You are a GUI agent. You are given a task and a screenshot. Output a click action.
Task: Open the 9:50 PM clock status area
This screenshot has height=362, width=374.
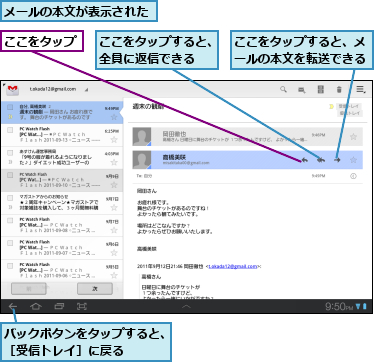tap(346, 306)
